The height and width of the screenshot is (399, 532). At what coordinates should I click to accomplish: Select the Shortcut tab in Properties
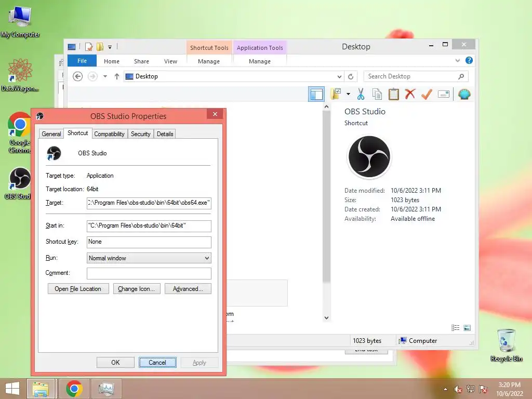[x=78, y=133]
